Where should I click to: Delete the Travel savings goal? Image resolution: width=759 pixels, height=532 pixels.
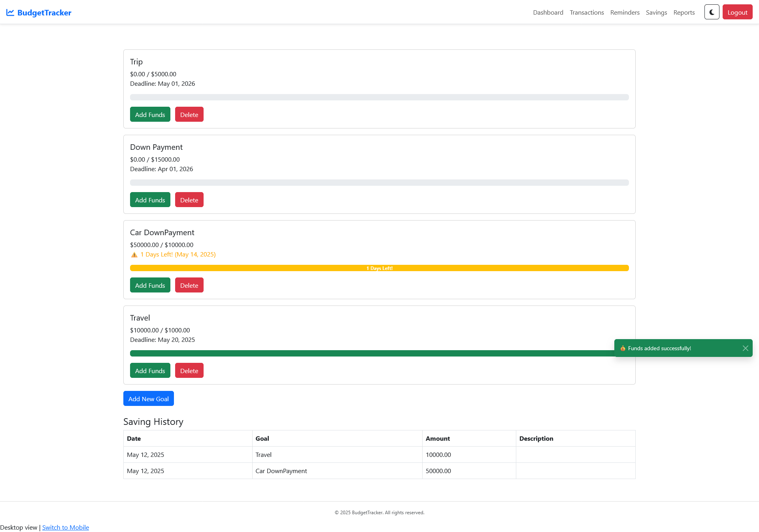(189, 371)
